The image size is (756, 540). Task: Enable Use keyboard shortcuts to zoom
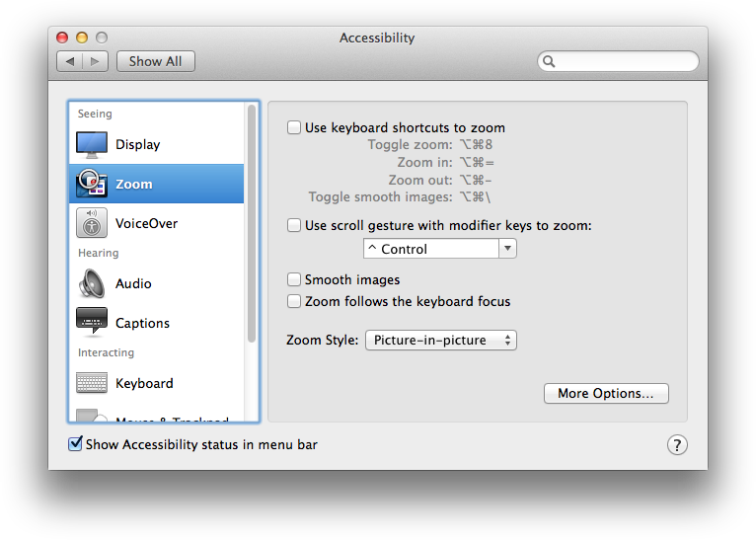[294, 127]
